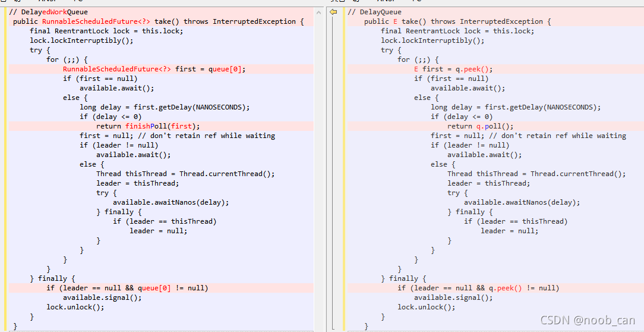Select the '// DelayQueue' comment line
Screen dimensions: 644x332
(x=374, y=12)
